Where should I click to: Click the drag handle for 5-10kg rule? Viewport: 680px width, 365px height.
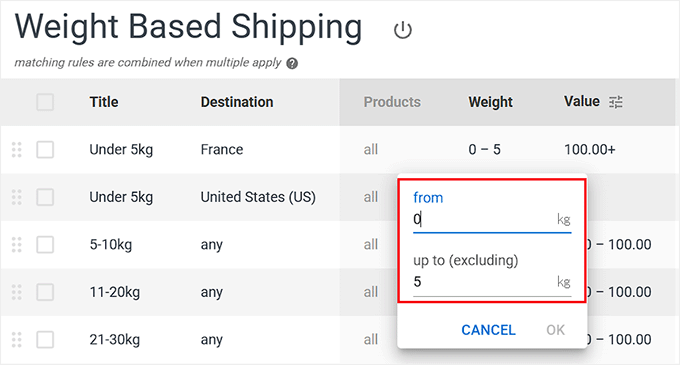point(16,244)
